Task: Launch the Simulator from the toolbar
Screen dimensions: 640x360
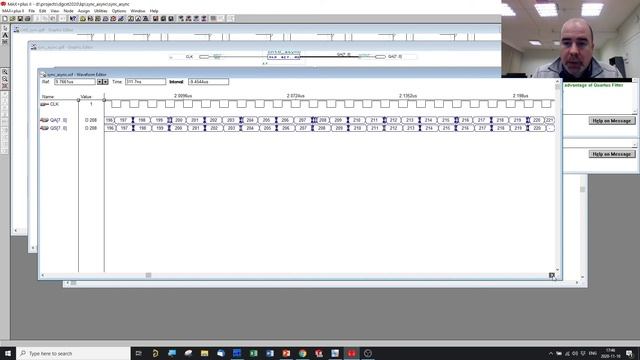Action: click(x=106, y=19)
